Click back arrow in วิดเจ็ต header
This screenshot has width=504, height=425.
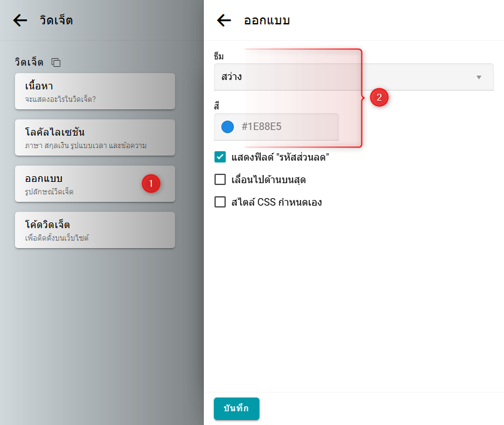tap(20, 21)
